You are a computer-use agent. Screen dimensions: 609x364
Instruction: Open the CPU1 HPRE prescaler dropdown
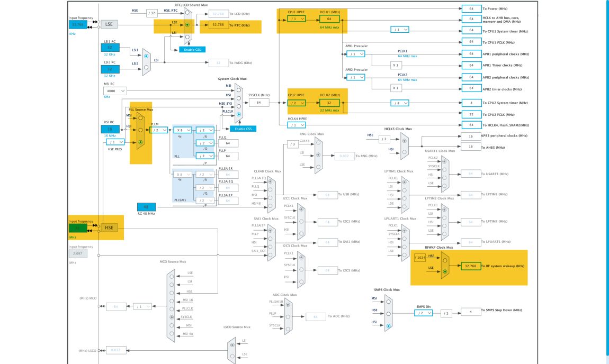(295, 17)
